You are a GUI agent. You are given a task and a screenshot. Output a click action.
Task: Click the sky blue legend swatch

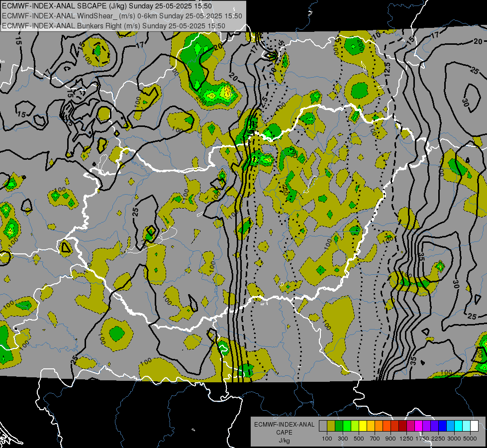pos(450,426)
